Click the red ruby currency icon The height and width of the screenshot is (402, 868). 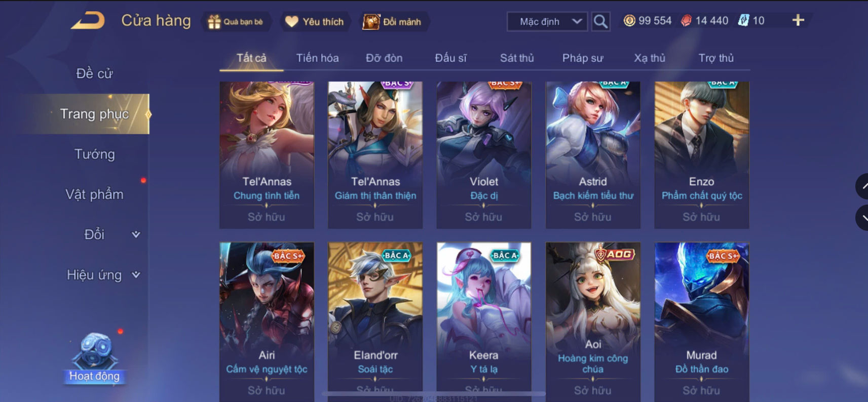pos(686,21)
